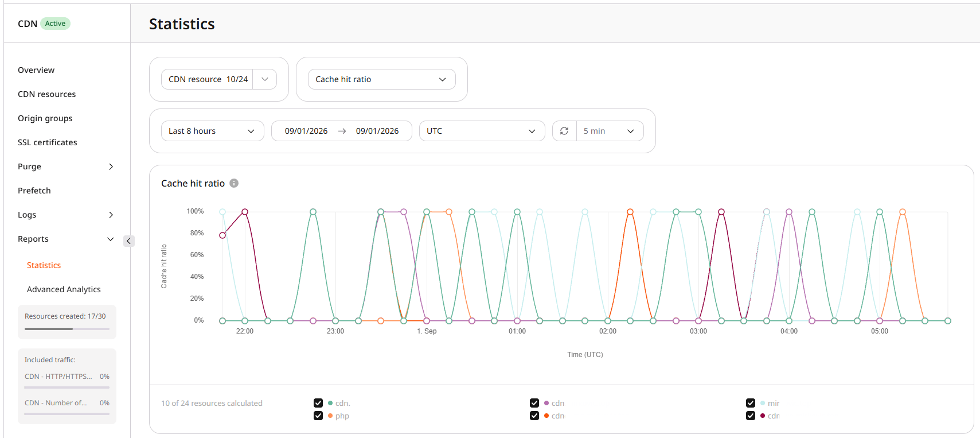
Task: Expand the Logs submenu chevron
Action: pyautogui.click(x=111, y=215)
